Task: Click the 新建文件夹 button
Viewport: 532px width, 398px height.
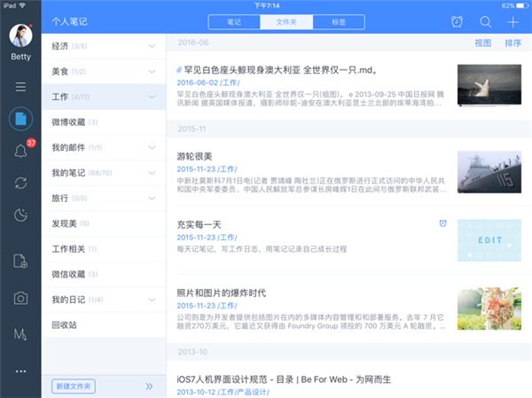Action: coord(73,386)
